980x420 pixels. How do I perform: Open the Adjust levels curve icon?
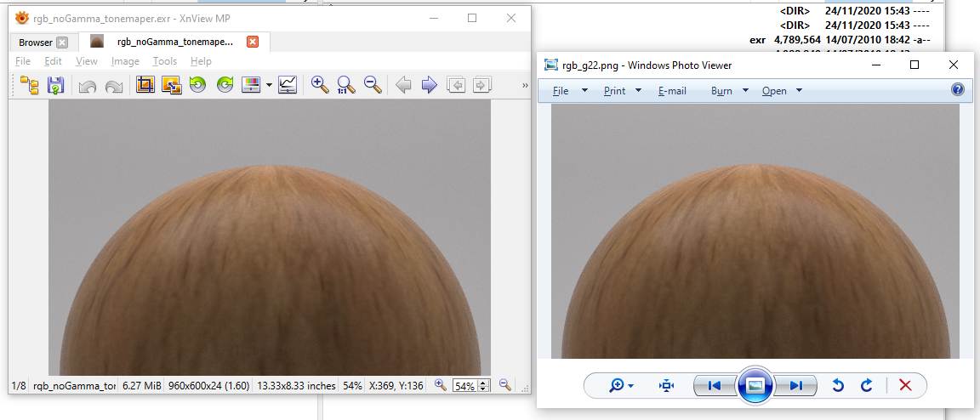(x=288, y=85)
